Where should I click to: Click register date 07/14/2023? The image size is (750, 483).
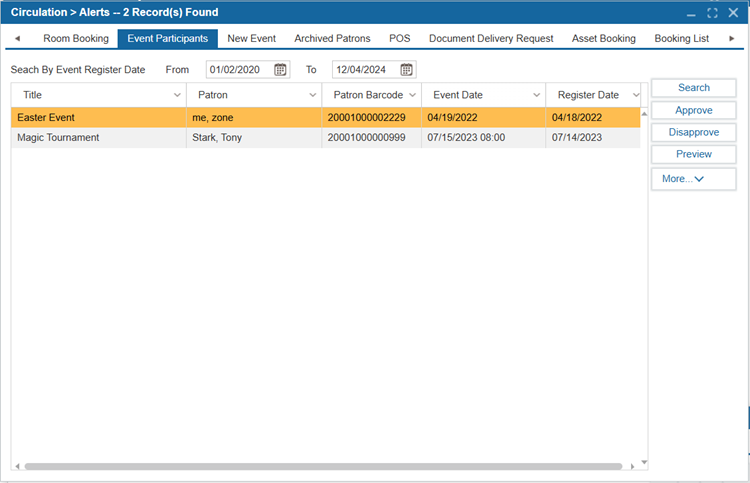coord(577,138)
